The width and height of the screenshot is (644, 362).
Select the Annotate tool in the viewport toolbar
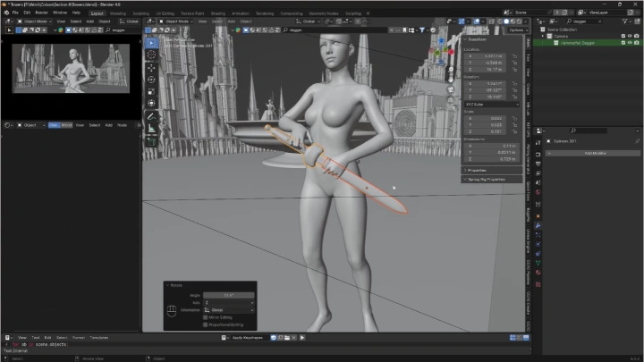click(x=151, y=116)
